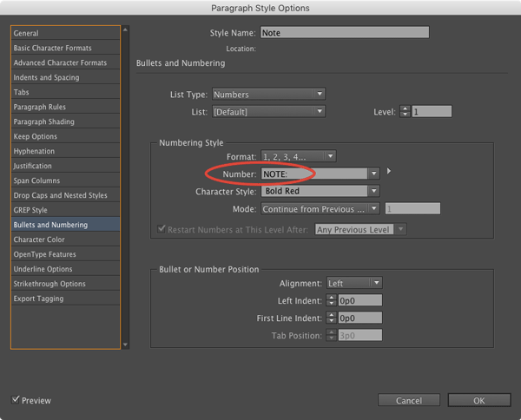This screenshot has width=521, height=420.
Task: Expand the Character Style dropdown showing Bold Red
Action: 320,191
